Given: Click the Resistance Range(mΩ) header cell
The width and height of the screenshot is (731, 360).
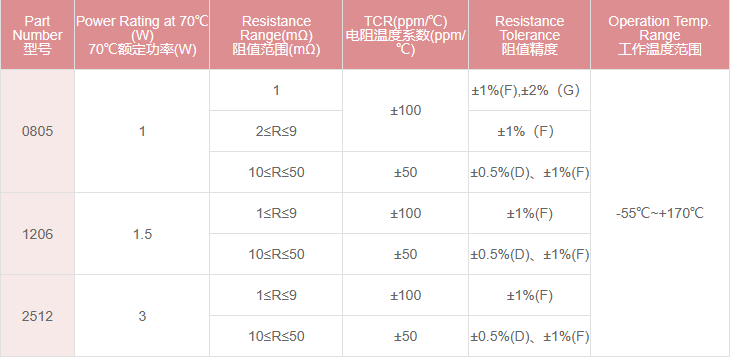Looking at the screenshot, I should pos(276,35).
